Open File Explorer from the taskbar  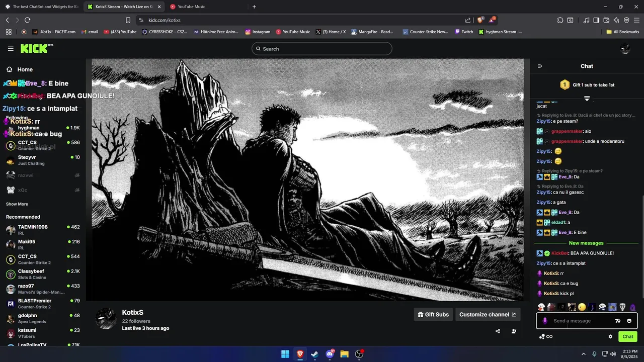click(x=344, y=354)
